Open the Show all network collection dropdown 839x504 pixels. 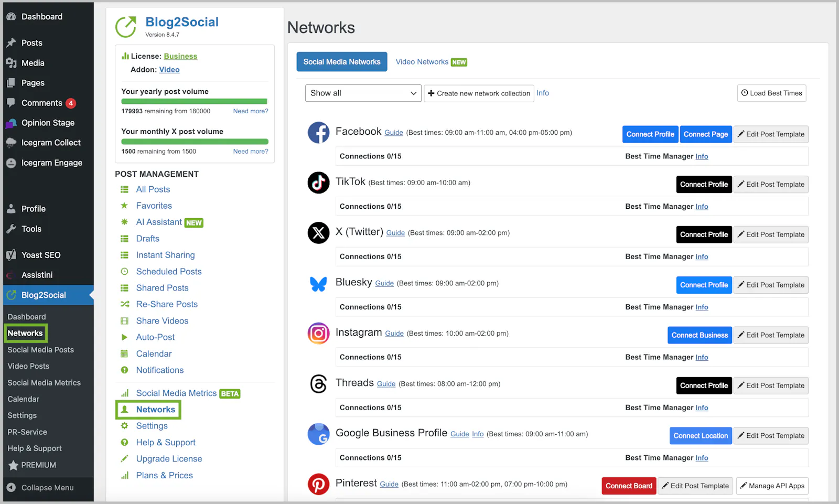click(x=363, y=93)
